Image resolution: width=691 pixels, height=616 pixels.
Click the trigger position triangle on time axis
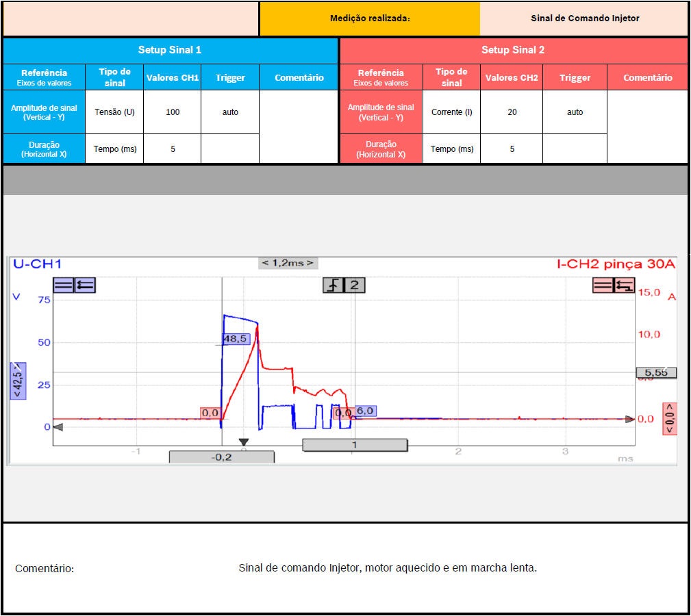[243, 443]
